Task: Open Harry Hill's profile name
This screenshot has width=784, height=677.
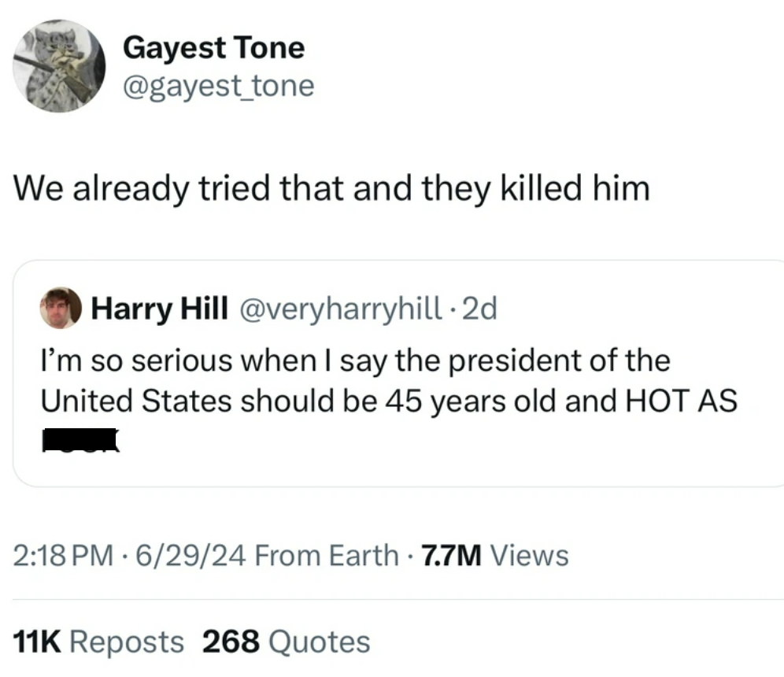Action: (x=160, y=308)
